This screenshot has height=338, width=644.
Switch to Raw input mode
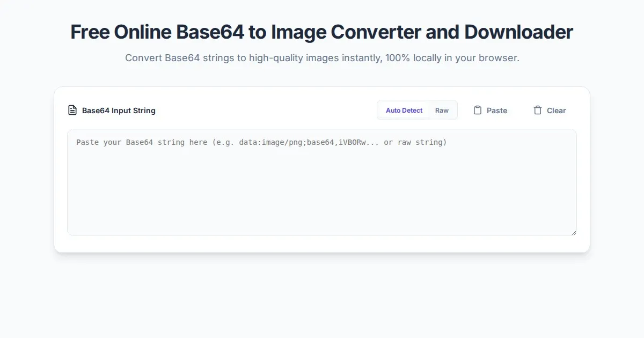click(x=442, y=111)
